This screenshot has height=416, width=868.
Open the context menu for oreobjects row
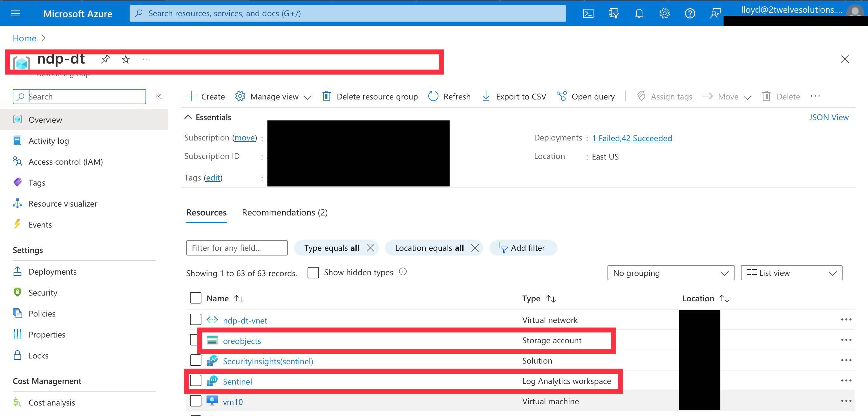846,340
